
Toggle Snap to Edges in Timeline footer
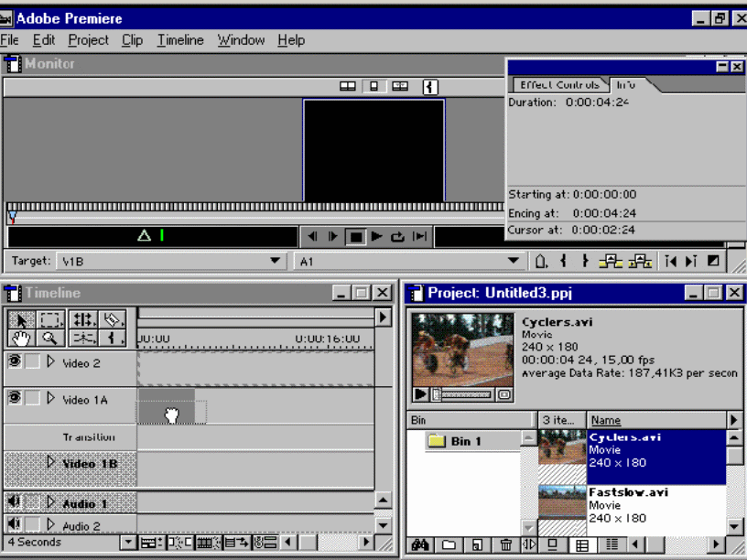[x=180, y=542]
